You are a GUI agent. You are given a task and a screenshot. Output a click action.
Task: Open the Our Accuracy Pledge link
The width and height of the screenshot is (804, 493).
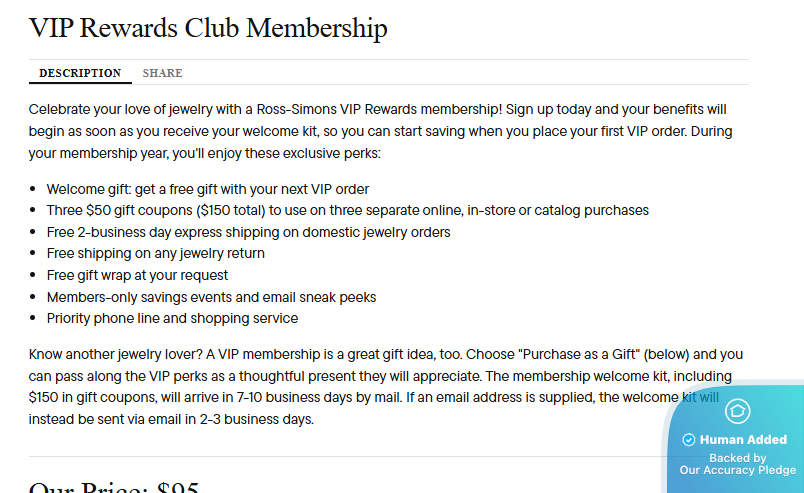pos(737,470)
